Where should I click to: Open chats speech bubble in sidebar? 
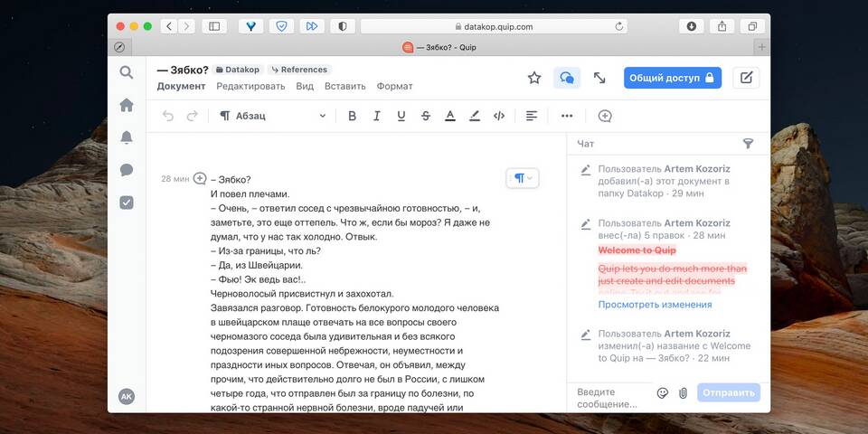127,170
